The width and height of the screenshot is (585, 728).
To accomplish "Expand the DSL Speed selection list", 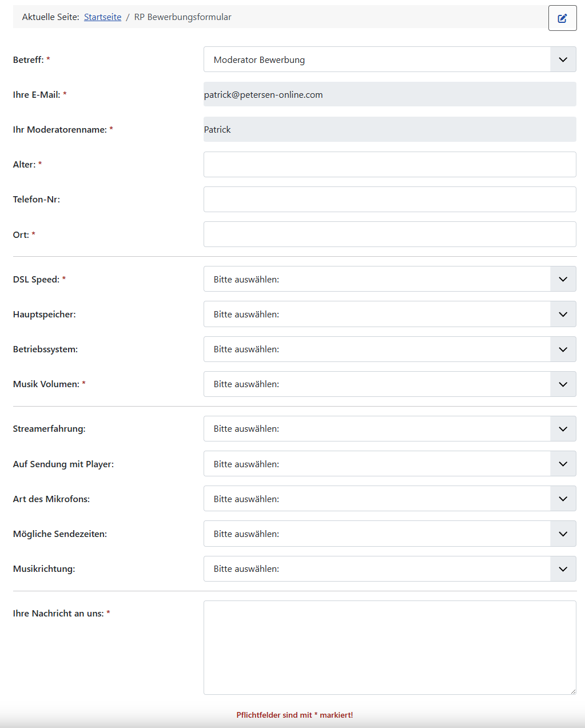I will click(377, 279).
